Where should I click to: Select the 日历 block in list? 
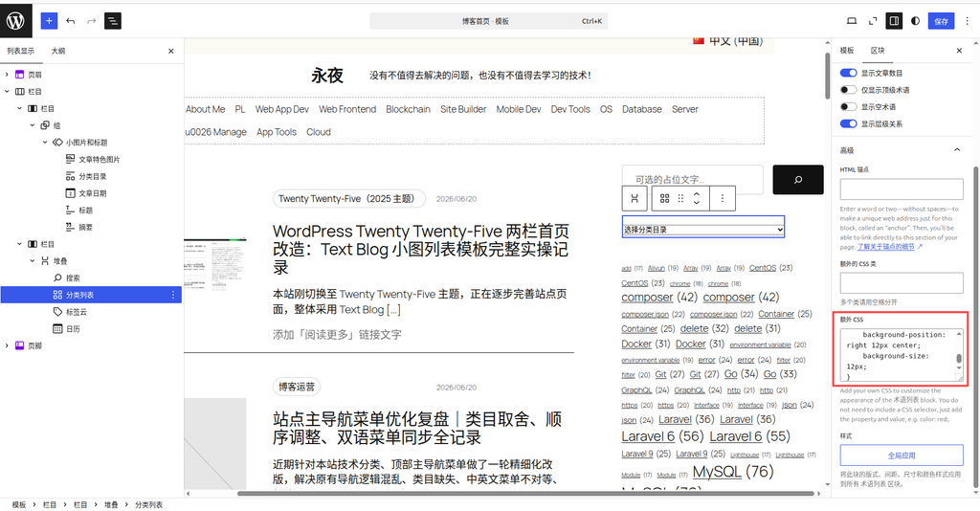point(73,328)
